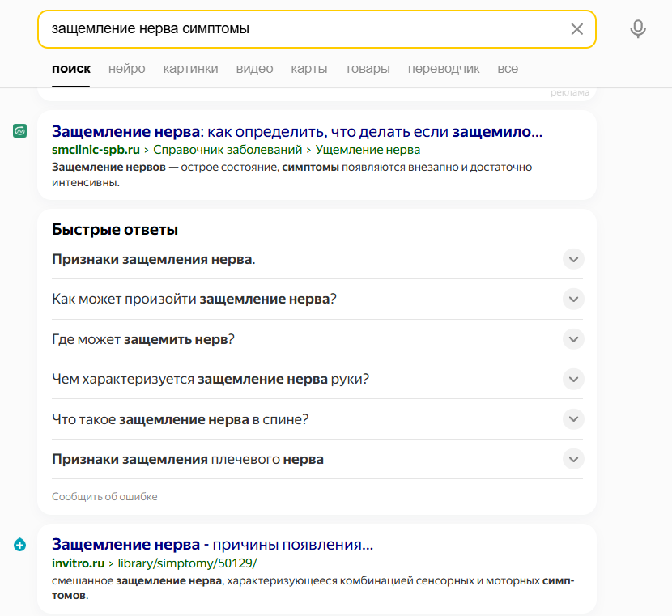Open the 'переводчик' tab
Screen dimensions: 672x616
444,69
